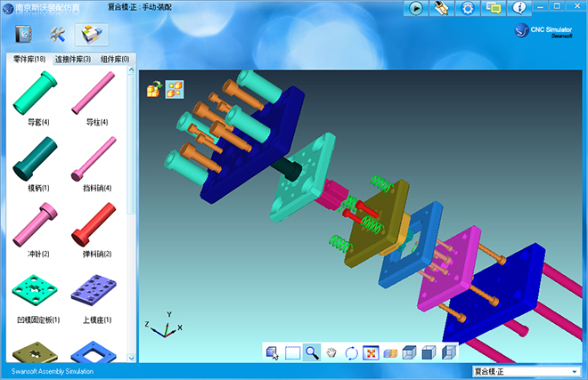This screenshot has height=380, width=588.
Task: Click the info bubble icon
Action: (519, 8)
